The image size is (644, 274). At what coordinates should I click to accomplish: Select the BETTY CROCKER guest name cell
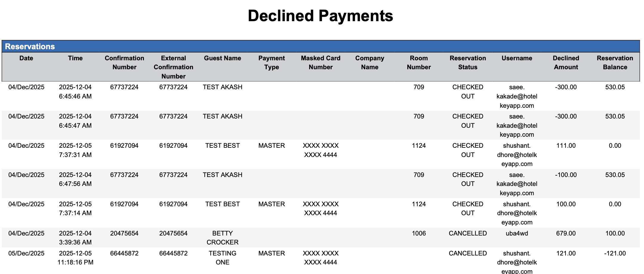tap(222, 238)
